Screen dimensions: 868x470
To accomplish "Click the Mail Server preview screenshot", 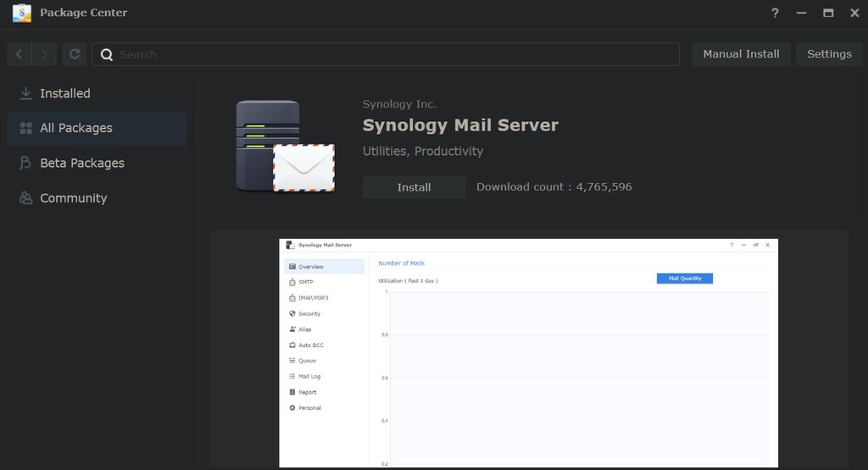I will pos(528,352).
